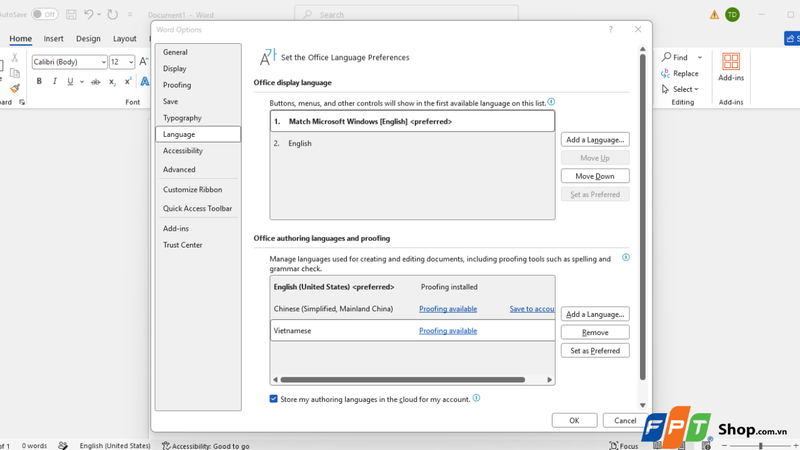Expand the Undo history dropdown arrow
This screenshot has height=450, width=800.
99,14
